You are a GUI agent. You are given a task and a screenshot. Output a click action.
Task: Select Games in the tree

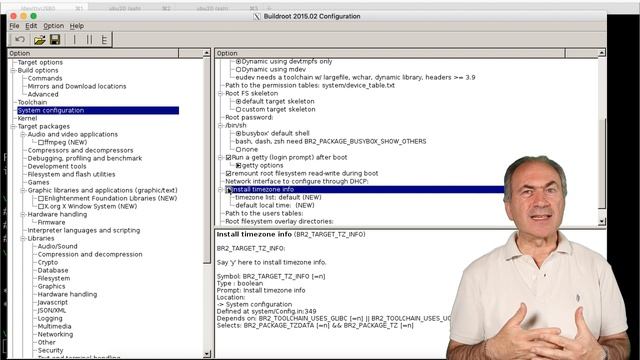(x=38, y=182)
